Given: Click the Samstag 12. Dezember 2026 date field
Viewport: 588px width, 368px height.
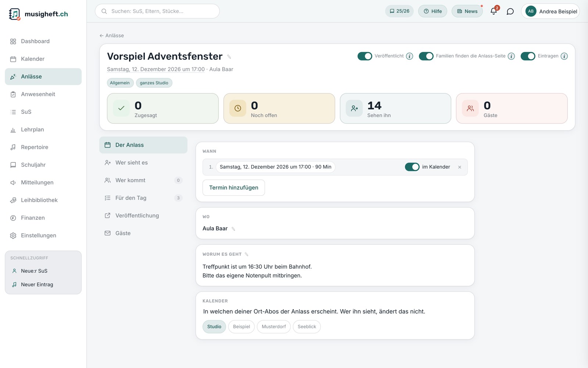Looking at the screenshot, I should pos(276,167).
